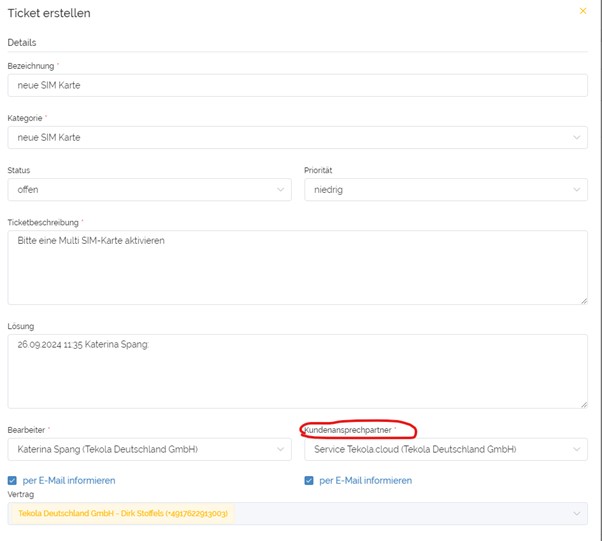Close the Ticket erstellen dialog
This screenshot has height=541, width=602.
click(583, 11)
